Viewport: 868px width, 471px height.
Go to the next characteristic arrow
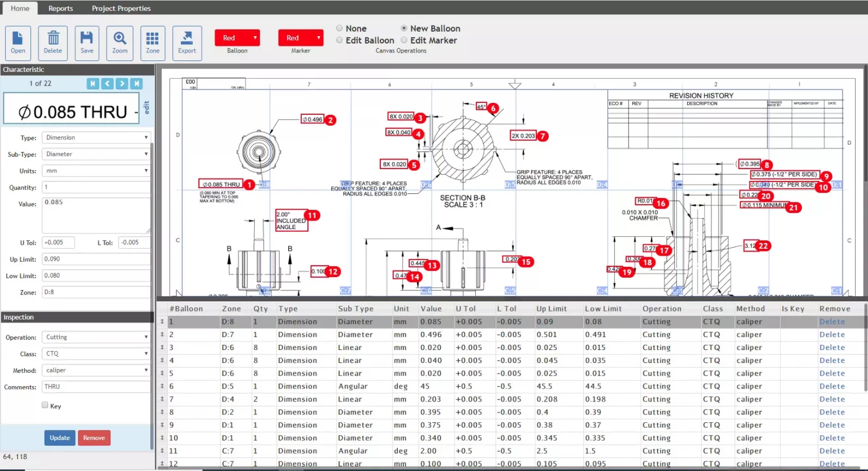pyautogui.click(x=122, y=84)
